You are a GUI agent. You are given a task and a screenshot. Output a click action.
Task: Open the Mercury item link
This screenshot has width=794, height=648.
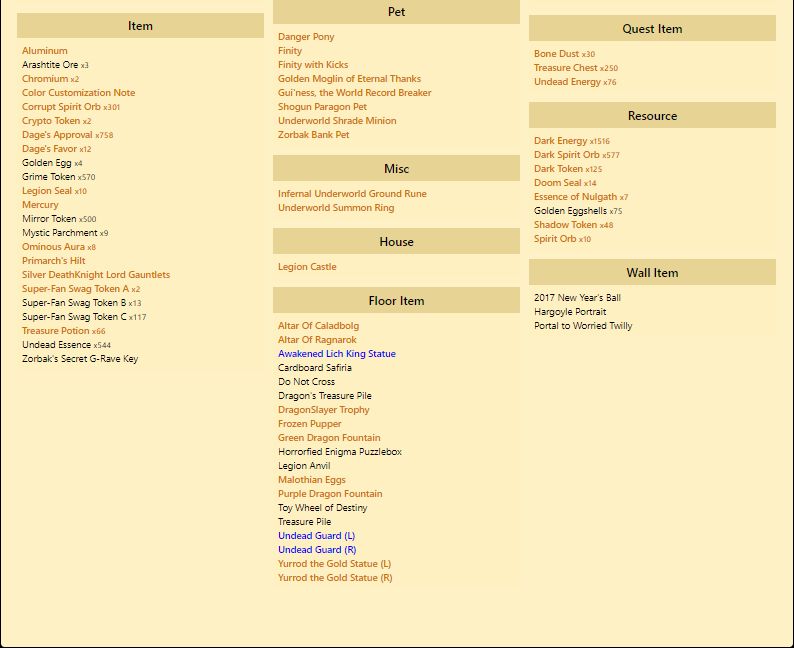pos(40,205)
